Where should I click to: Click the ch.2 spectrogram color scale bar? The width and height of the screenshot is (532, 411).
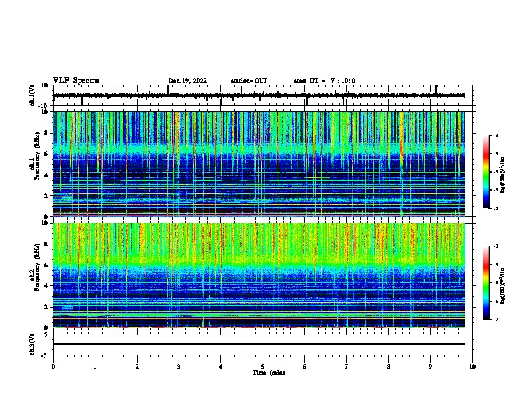click(486, 283)
